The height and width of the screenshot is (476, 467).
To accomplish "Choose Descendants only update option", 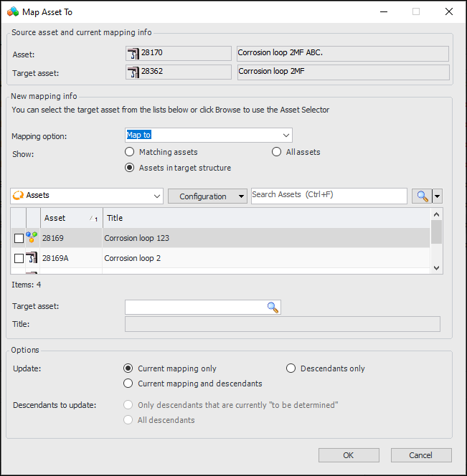I will point(291,368).
